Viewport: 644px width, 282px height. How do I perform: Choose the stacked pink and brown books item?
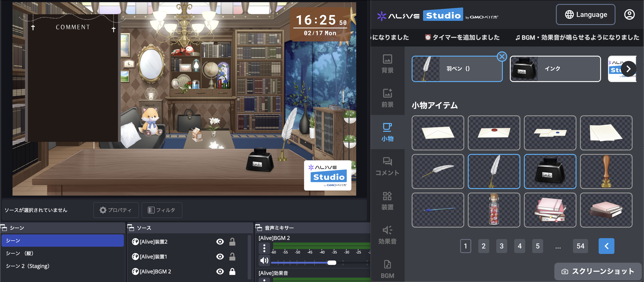(x=606, y=210)
